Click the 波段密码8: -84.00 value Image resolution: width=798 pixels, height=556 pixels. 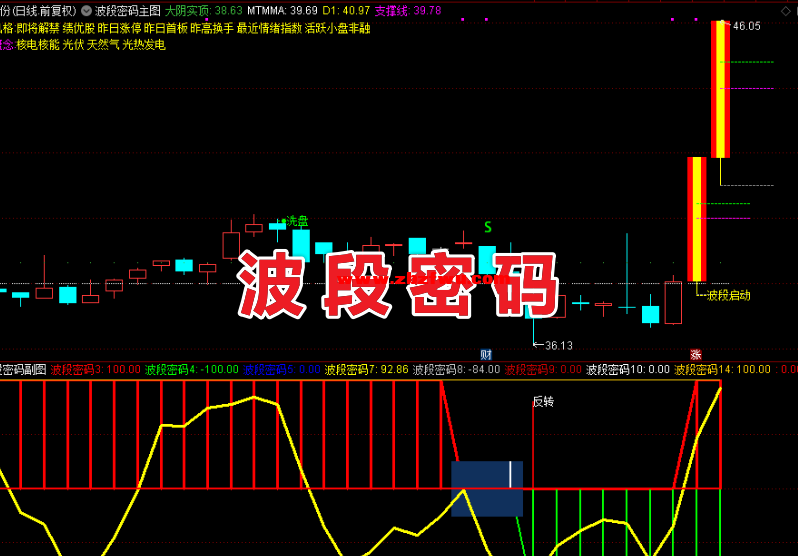(x=457, y=370)
